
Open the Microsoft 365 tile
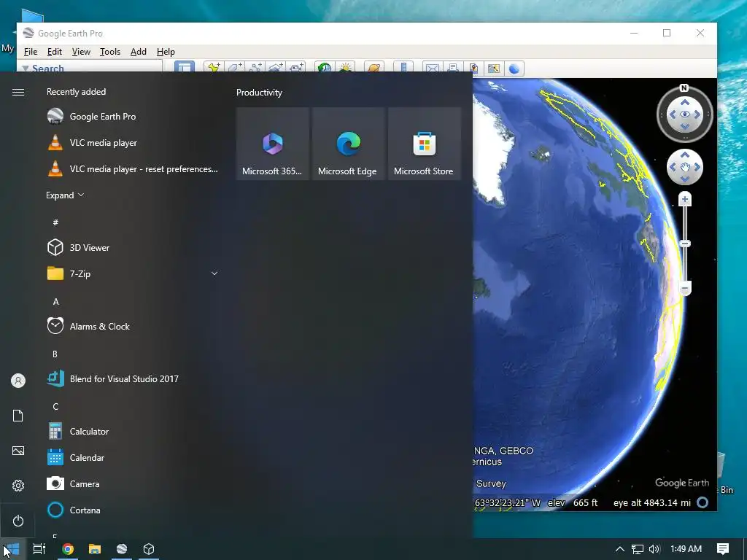pos(273,144)
